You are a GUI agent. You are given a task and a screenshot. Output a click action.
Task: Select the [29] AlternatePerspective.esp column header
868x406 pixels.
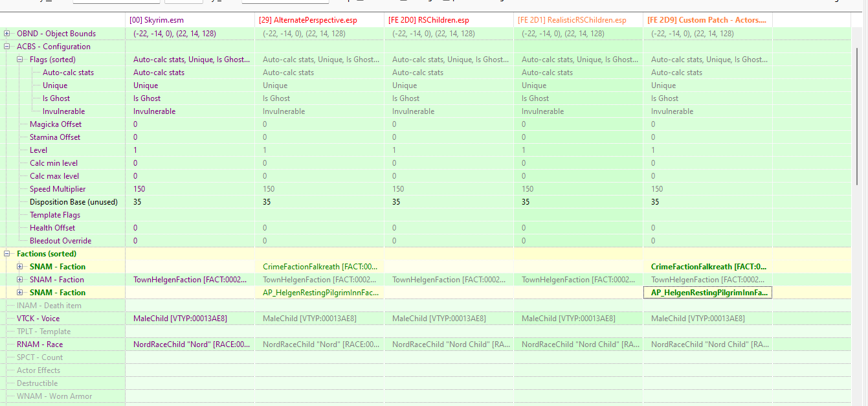(320, 20)
